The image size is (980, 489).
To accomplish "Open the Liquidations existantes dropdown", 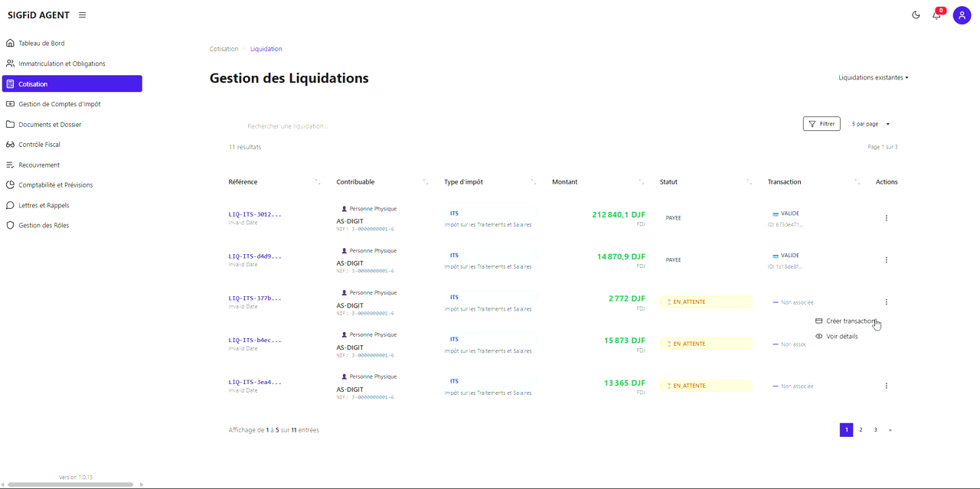I will tap(872, 77).
